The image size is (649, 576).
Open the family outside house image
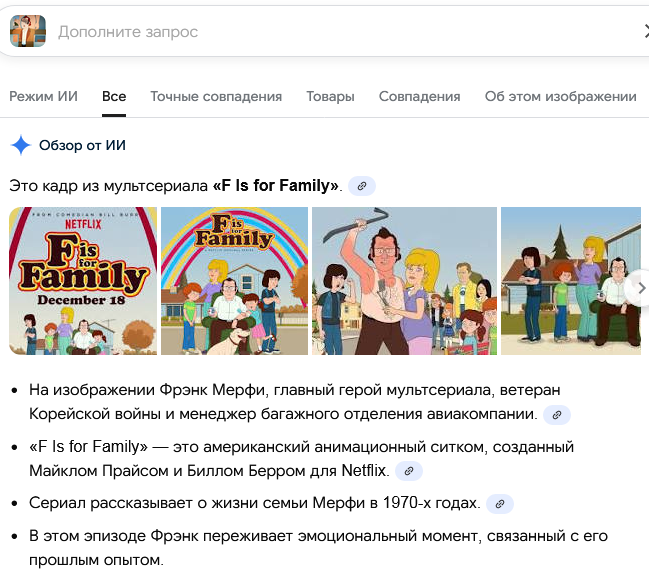570,281
